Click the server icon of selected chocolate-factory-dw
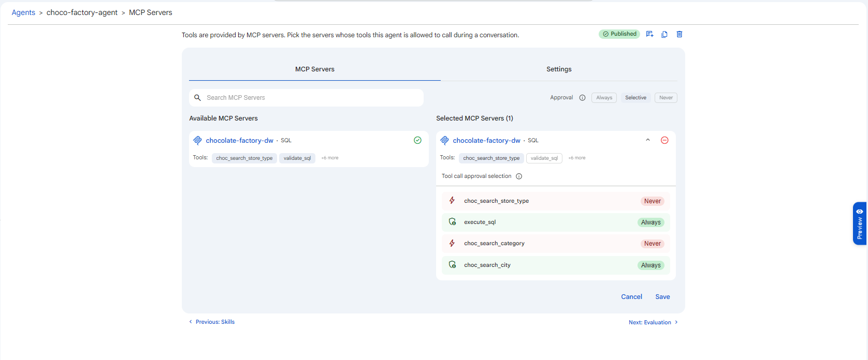The image size is (868, 360). tap(444, 140)
